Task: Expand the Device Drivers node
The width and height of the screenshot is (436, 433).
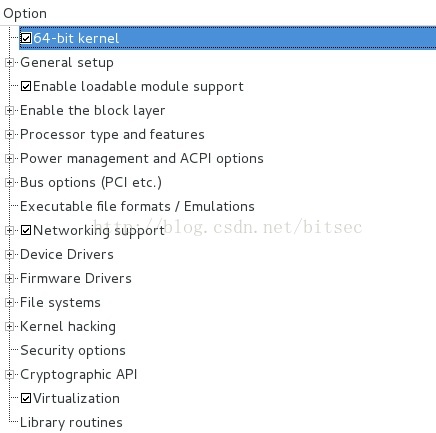Action: click(9, 254)
